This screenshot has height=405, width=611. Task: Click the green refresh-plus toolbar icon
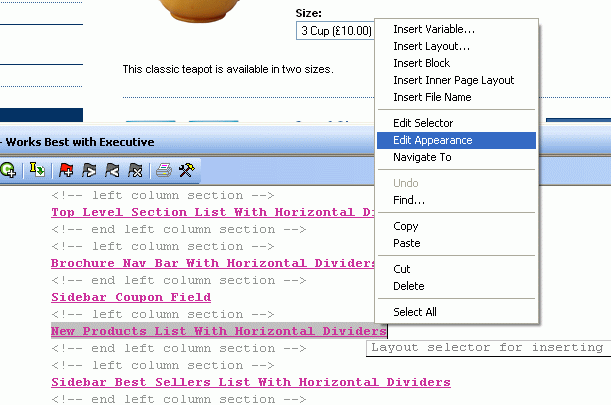[x=8, y=171]
